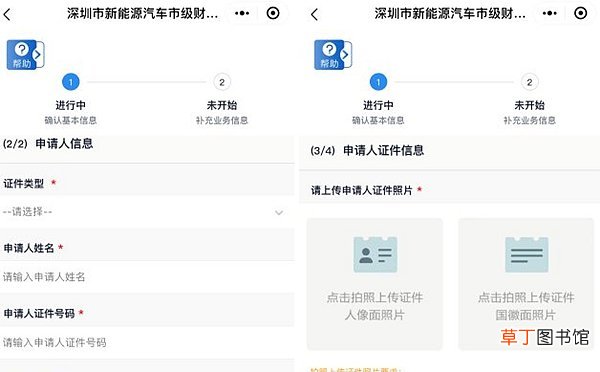Tap the national emblem side document icon
600x372 pixels.
click(x=527, y=255)
